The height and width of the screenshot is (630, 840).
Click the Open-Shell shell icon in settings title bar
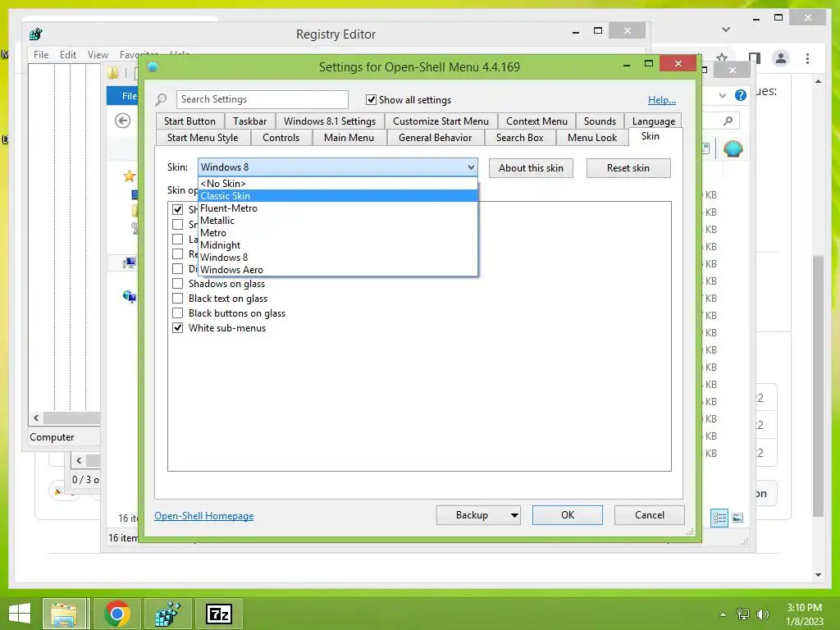(153, 67)
